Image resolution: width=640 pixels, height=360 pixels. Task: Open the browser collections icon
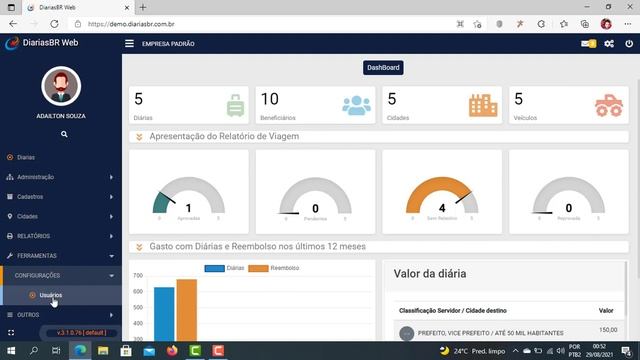[x=584, y=24]
